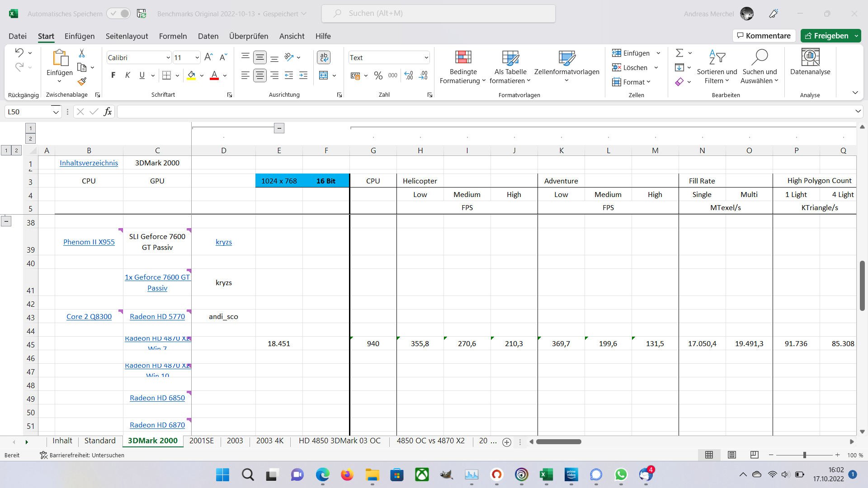This screenshot has height=488, width=868.
Task: Click the Datenanalyse icon
Action: tap(810, 57)
